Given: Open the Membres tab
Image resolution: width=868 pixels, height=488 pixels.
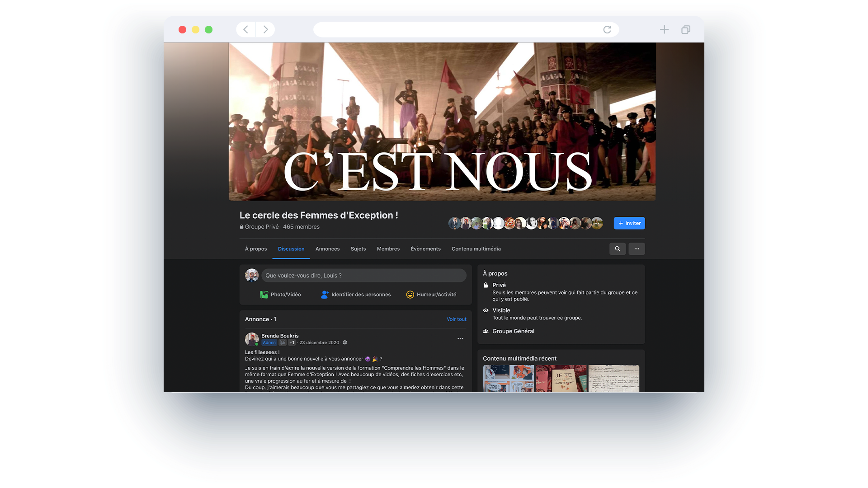Looking at the screenshot, I should point(388,249).
